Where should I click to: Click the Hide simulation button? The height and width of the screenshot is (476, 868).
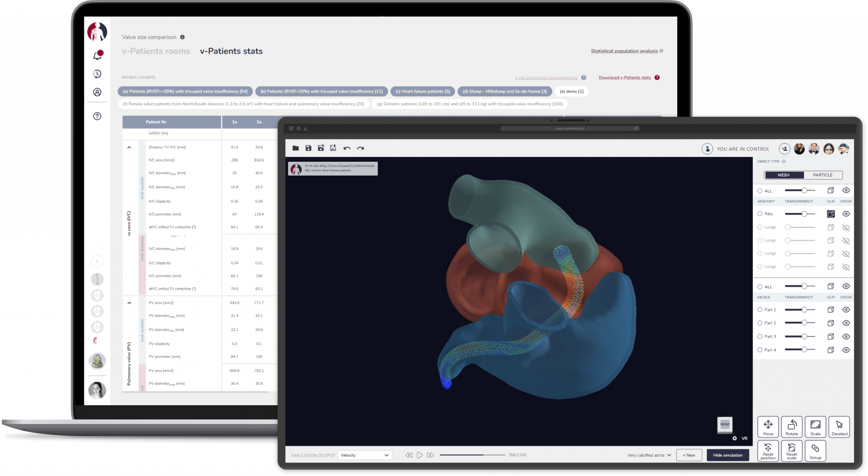(x=728, y=455)
